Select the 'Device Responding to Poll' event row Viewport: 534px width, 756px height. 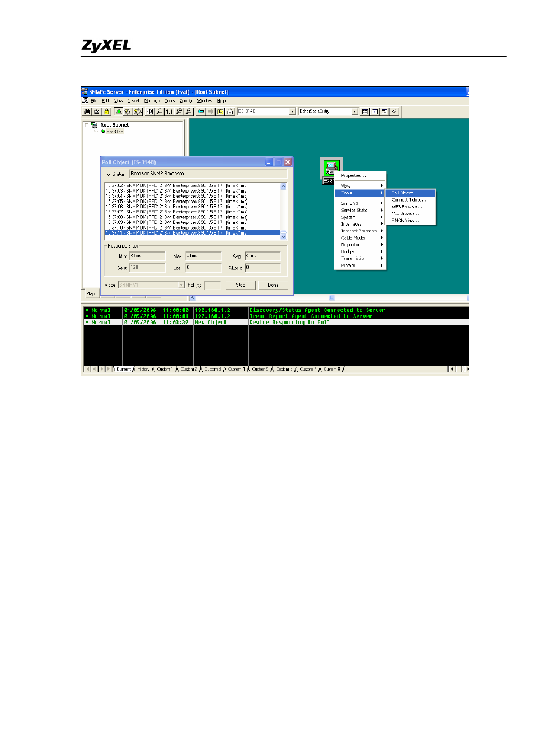pyautogui.click(x=277, y=323)
